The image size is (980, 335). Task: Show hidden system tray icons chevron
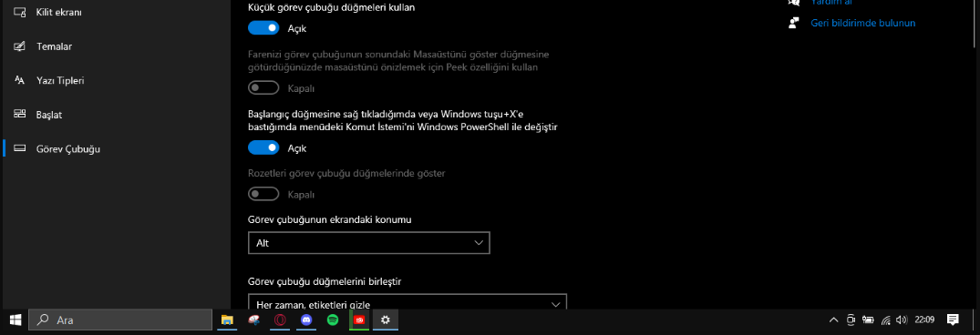[x=833, y=320]
